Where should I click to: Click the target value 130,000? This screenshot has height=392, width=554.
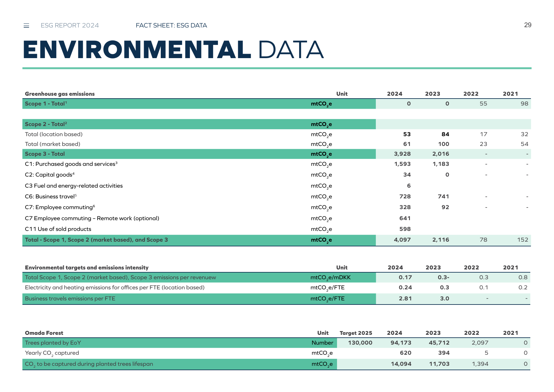pos(360,343)
